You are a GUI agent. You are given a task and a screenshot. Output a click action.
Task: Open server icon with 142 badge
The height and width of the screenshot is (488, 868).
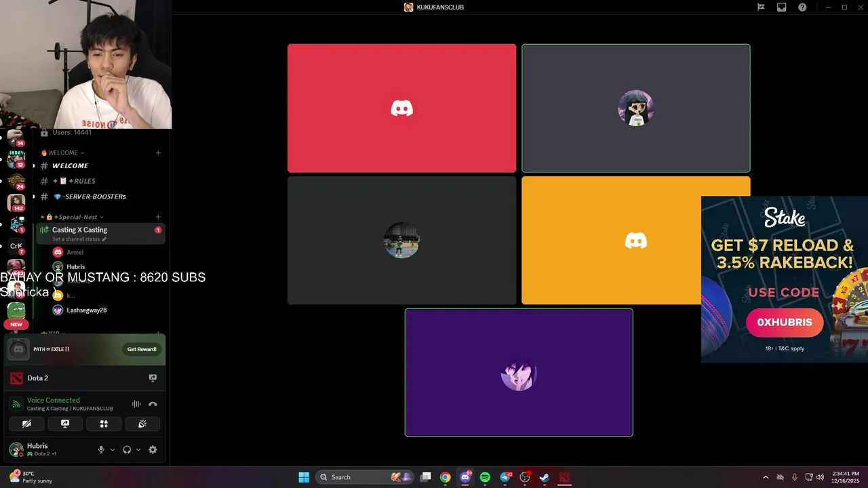tap(16, 202)
